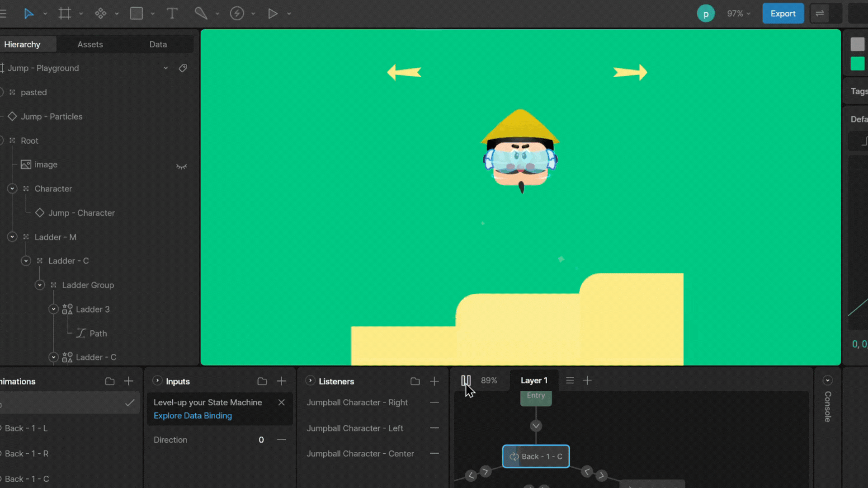This screenshot has height=488, width=868.
Task: Toggle visibility of the image layer
Action: [181, 166]
